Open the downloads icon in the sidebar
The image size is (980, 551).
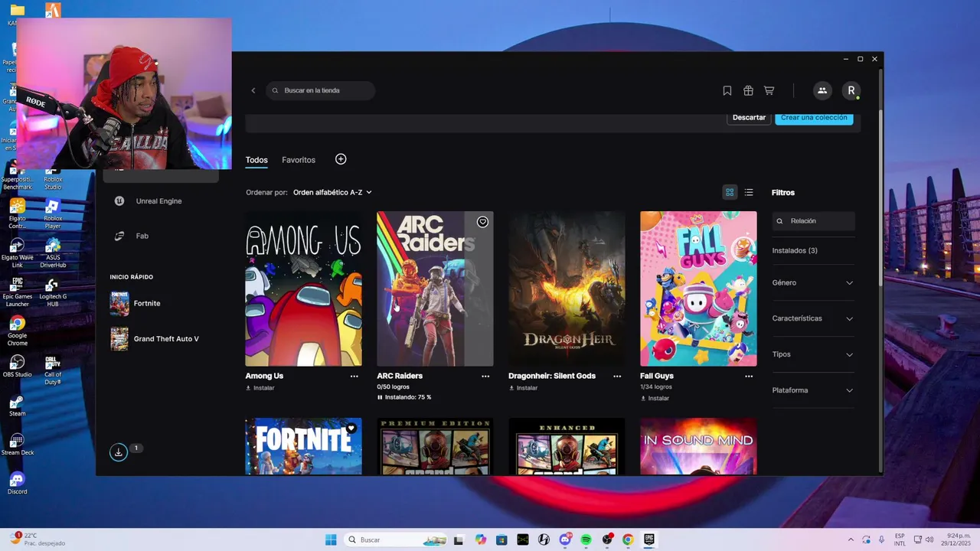pyautogui.click(x=119, y=452)
